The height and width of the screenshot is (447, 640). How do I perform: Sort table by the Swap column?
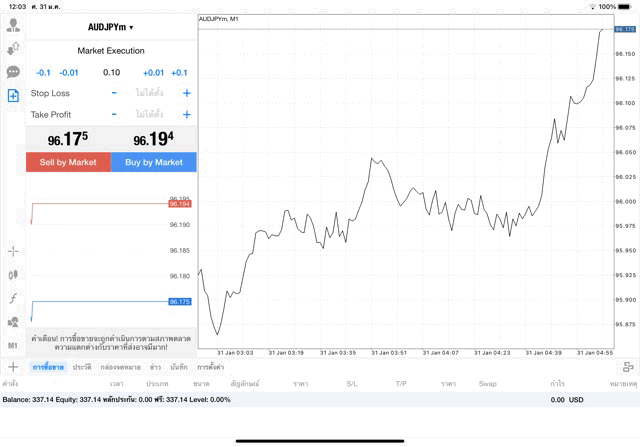488,384
